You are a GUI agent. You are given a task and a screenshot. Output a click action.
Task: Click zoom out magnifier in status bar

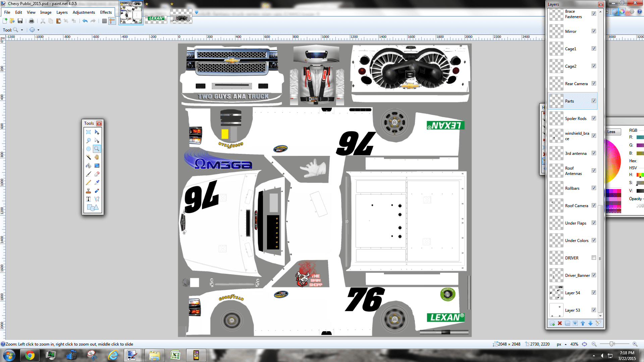(594, 344)
